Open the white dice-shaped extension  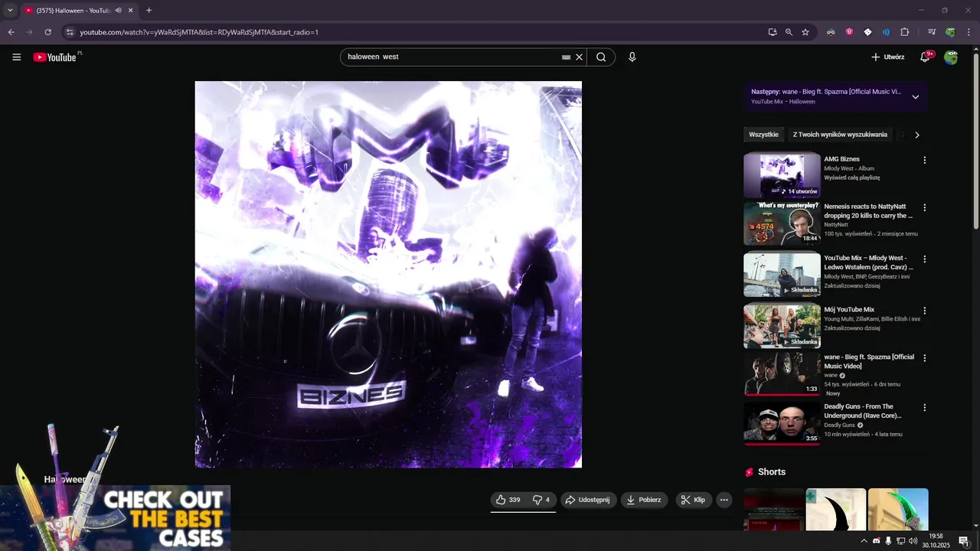[867, 32]
